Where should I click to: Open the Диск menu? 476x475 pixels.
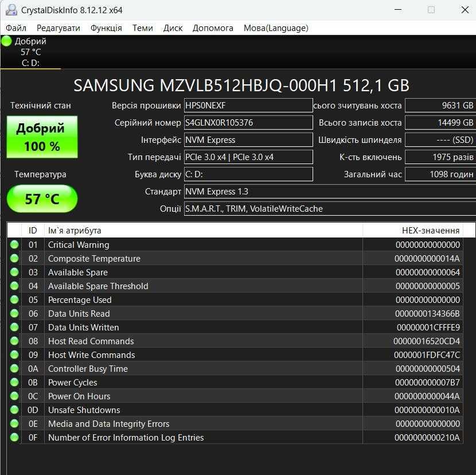[x=173, y=28]
